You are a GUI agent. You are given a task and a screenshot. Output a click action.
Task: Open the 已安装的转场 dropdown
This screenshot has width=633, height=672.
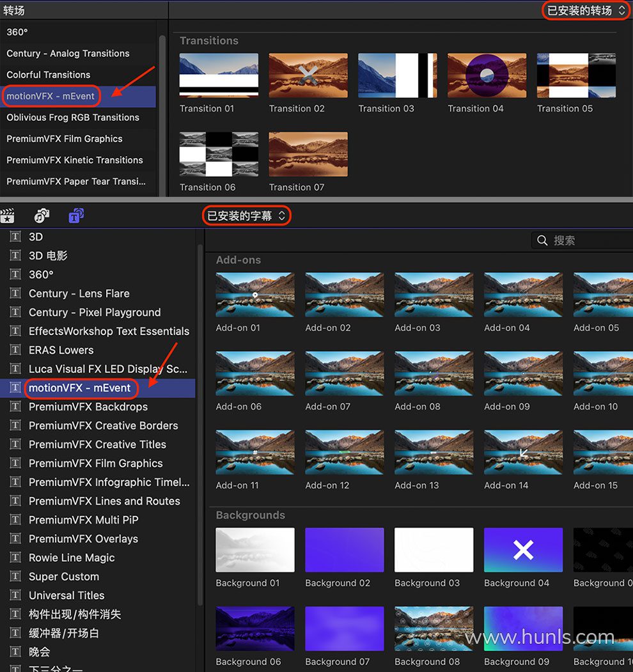click(x=586, y=10)
